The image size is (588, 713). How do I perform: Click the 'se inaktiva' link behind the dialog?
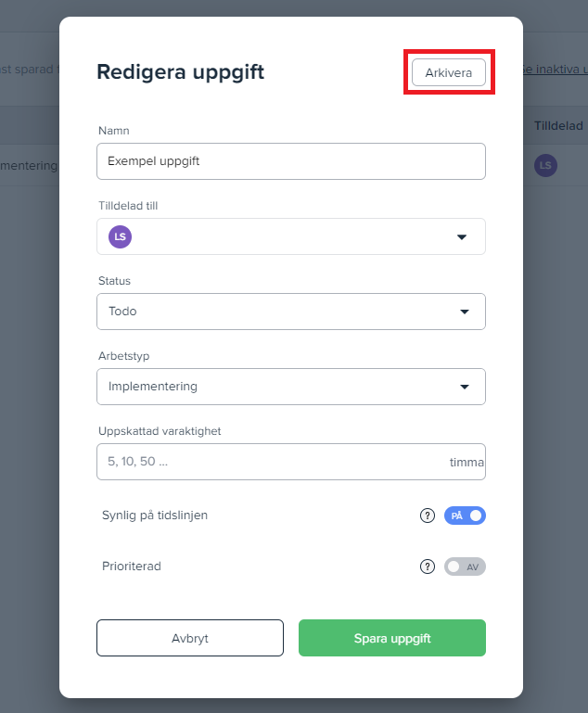555,70
